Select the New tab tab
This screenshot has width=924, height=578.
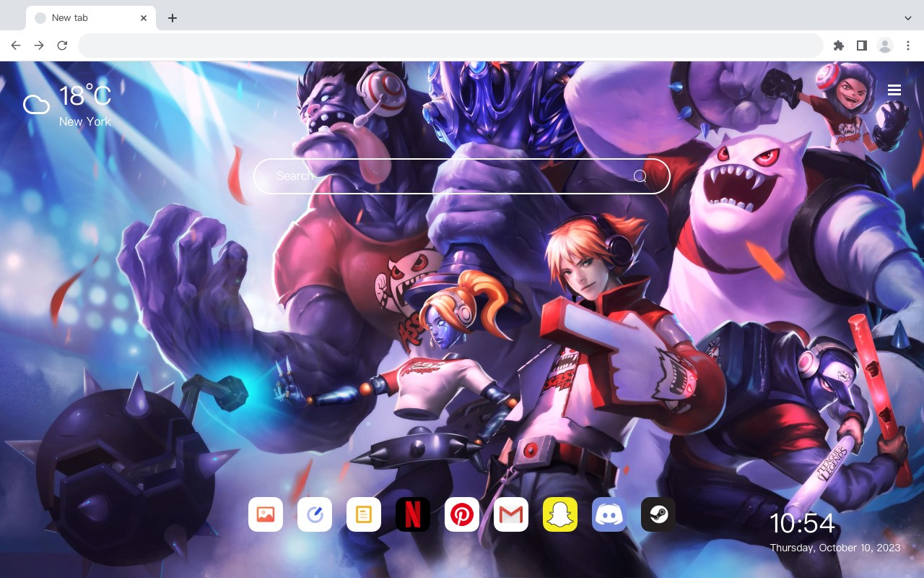91,18
